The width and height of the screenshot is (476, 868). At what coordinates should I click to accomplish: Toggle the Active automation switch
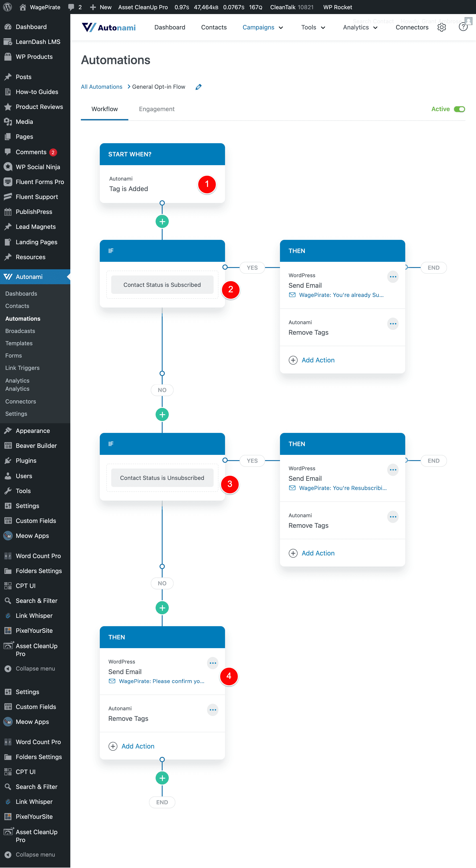point(459,109)
